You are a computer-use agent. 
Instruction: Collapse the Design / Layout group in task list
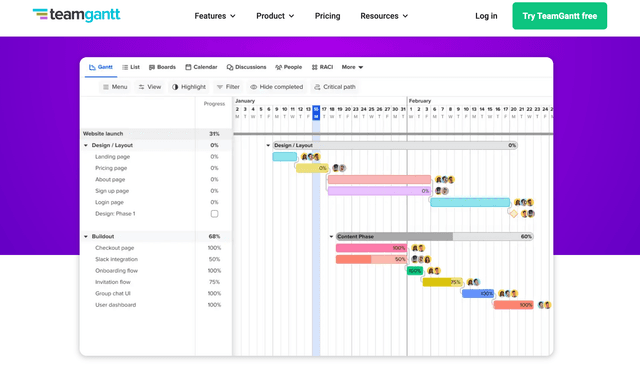click(x=86, y=145)
